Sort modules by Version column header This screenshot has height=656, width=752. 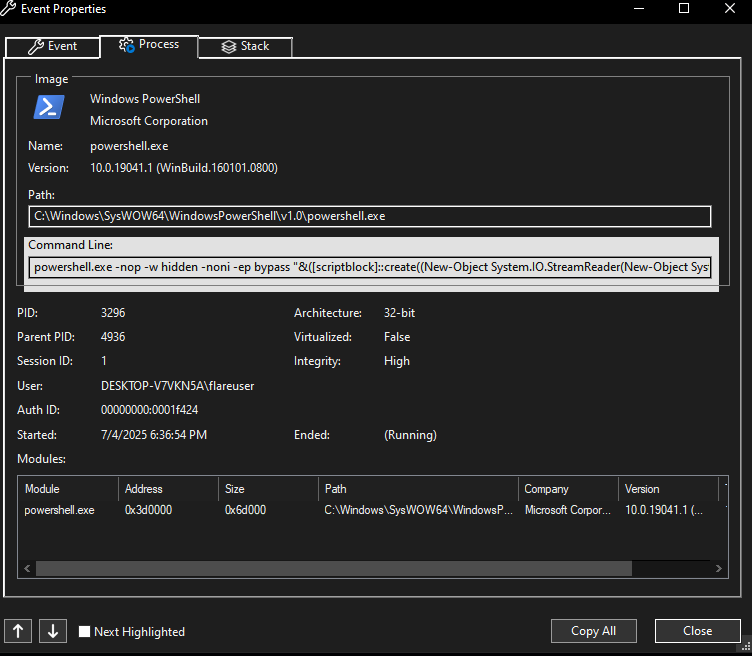tap(669, 489)
